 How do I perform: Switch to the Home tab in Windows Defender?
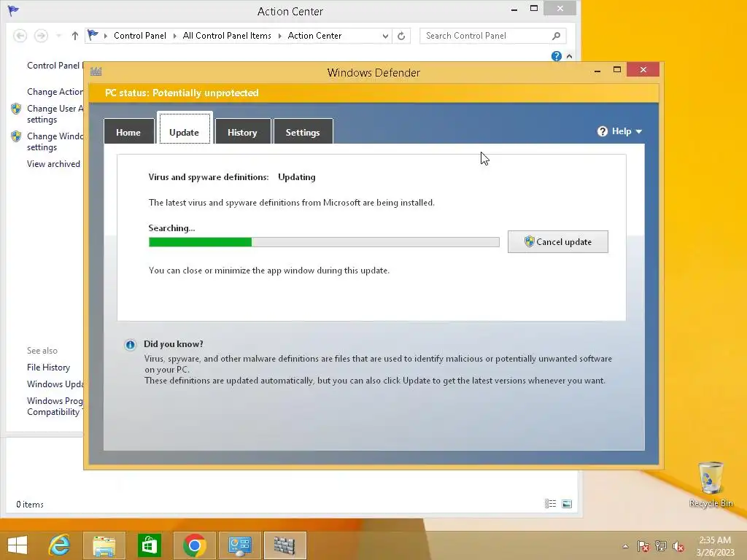(x=128, y=131)
